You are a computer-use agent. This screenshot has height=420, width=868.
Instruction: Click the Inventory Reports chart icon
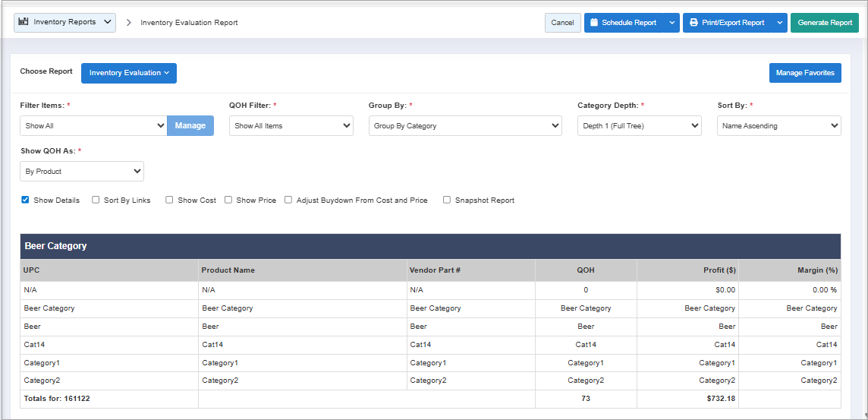24,22
